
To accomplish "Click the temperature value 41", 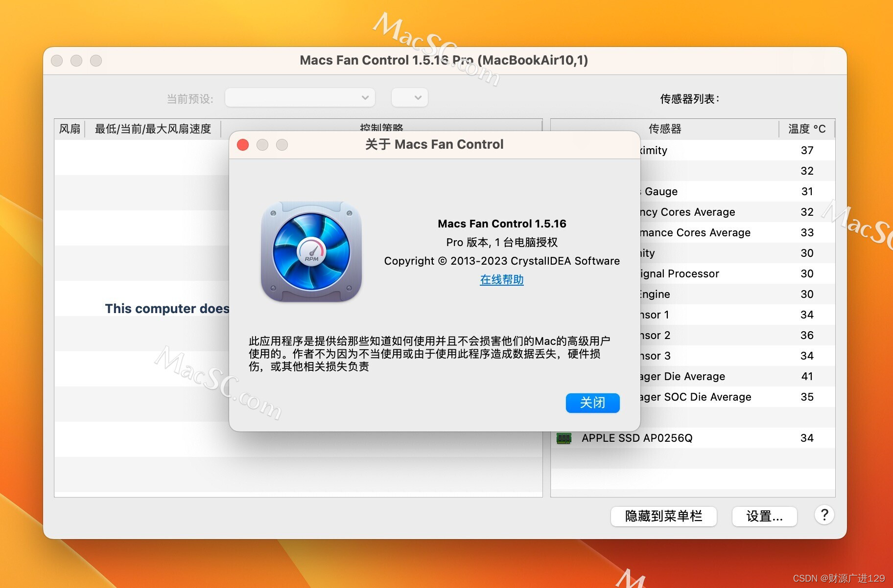I will 807,377.
